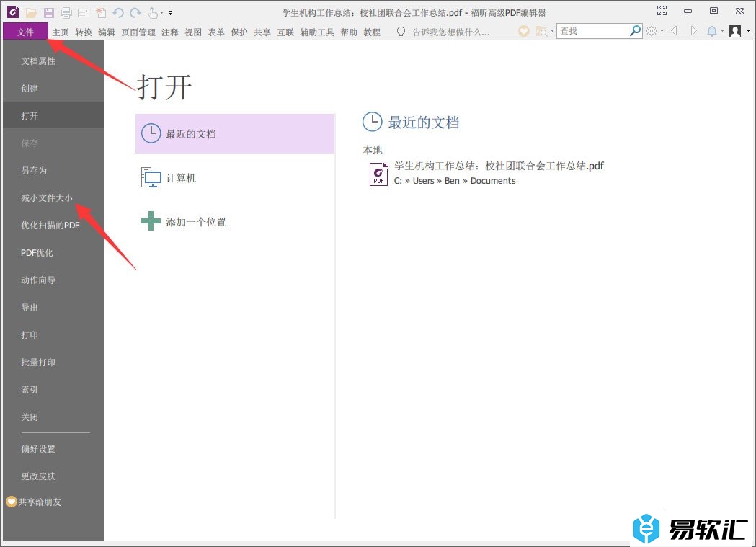This screenshot has height=547, width=756.
Task: Open the touch mode dropdown arrow
Action: 161,13
